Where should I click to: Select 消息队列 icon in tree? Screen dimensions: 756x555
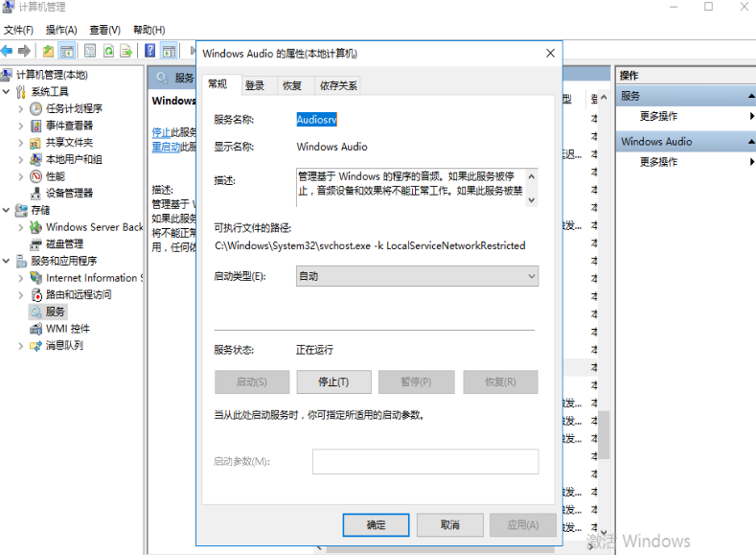pyautogui.click(x=35, y=346)
